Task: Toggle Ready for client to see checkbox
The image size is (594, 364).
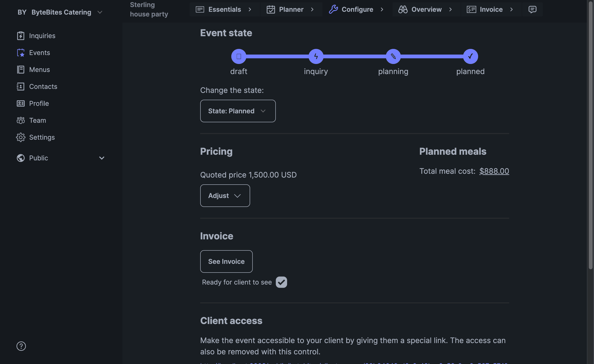Action: click(x=281, y=282)
